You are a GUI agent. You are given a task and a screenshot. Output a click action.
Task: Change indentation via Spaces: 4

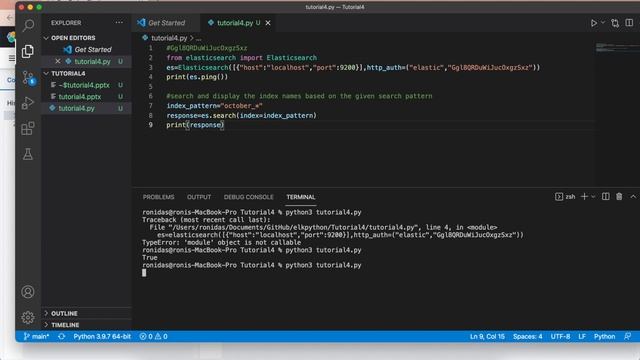[527, 336]
